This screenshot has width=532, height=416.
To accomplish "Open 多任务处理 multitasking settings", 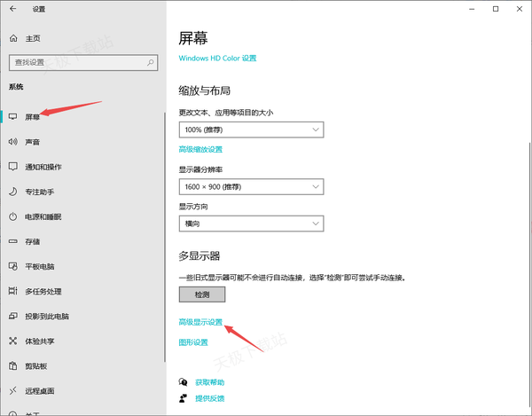I will (x=43, y=291).
